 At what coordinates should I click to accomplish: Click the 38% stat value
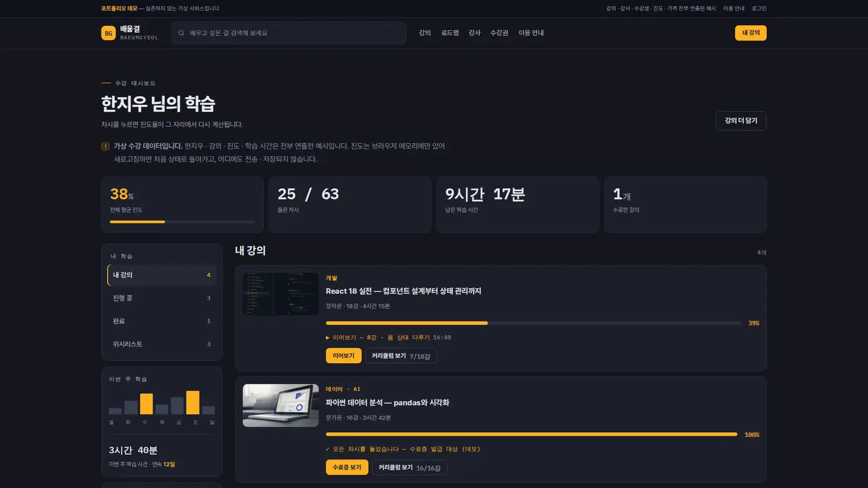pos(122,194)
